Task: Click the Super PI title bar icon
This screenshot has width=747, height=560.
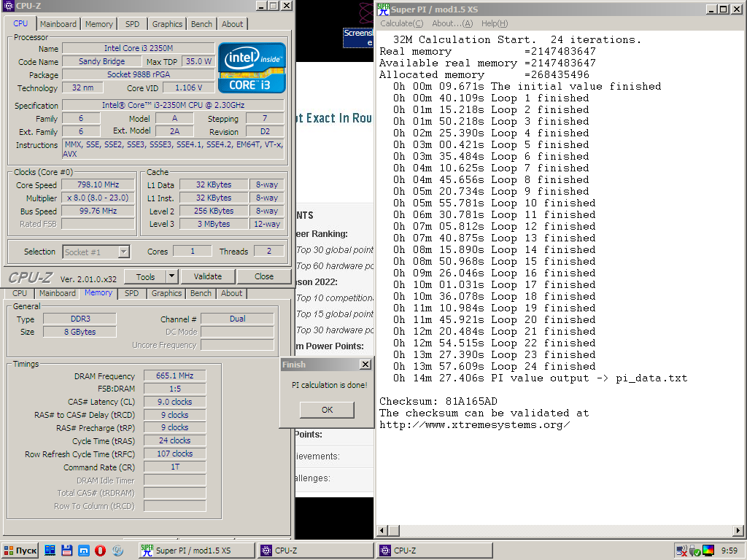Action: pos(384,9)
